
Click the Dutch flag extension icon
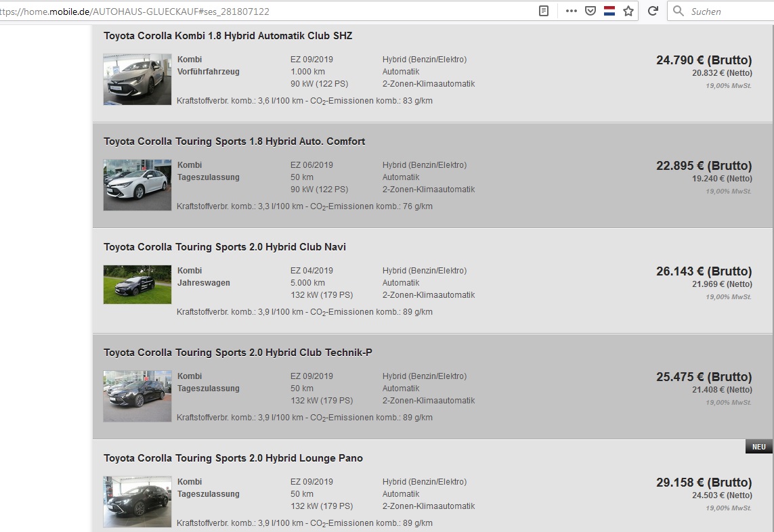(x=609, y=11)
